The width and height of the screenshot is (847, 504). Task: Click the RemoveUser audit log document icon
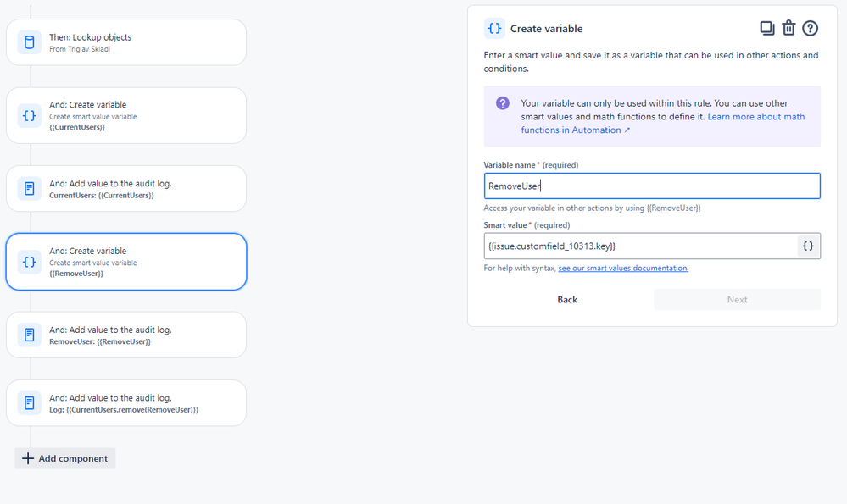30,335
